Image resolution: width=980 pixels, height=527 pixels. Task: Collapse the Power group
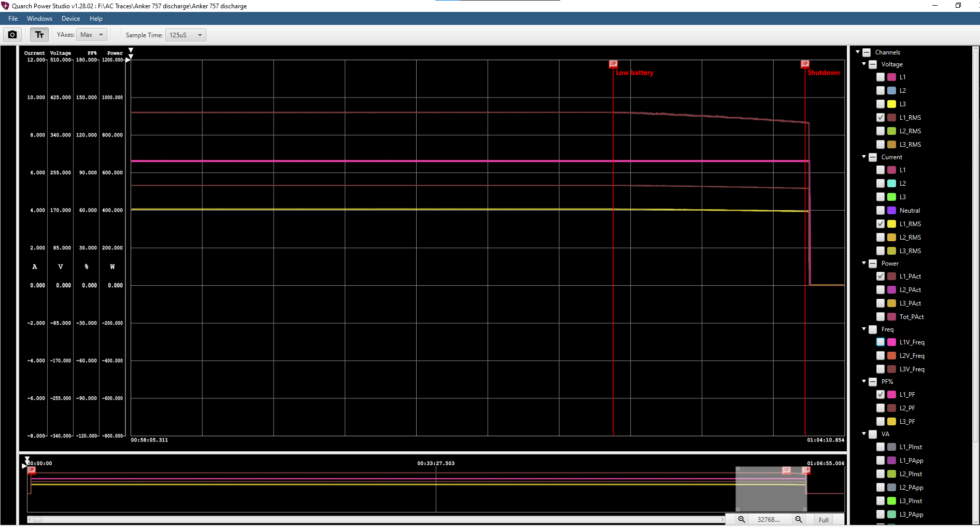864,263
